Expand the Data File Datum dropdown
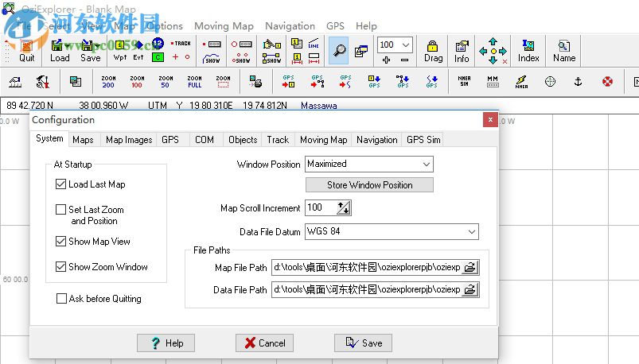639x364 pixels. click(472, 232)
